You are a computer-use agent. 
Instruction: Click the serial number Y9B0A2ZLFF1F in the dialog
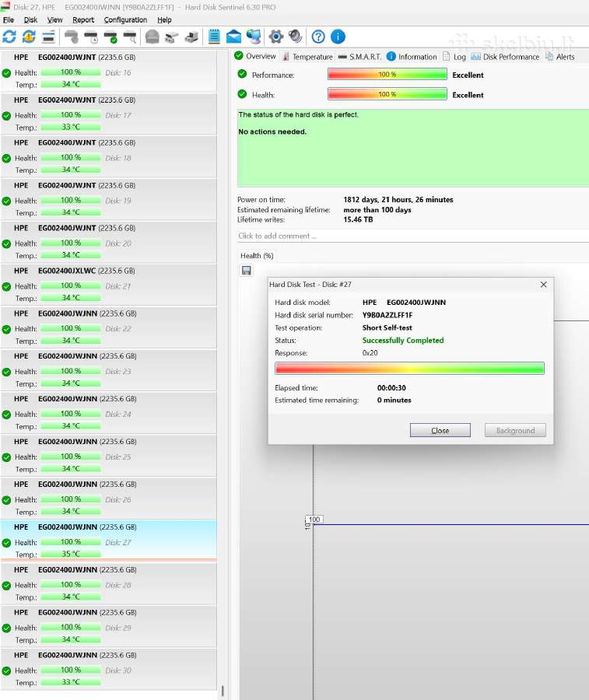pyautogui.click(x=387, y=315)
